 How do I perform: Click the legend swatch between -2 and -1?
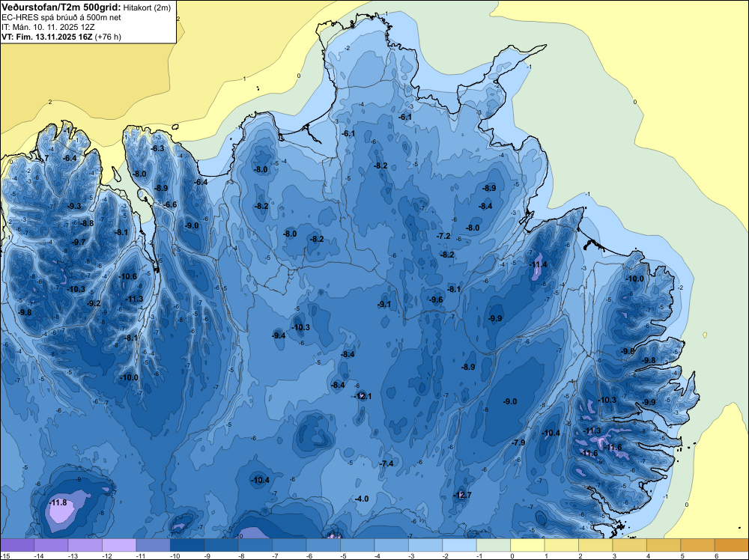[x=460, y=545]
